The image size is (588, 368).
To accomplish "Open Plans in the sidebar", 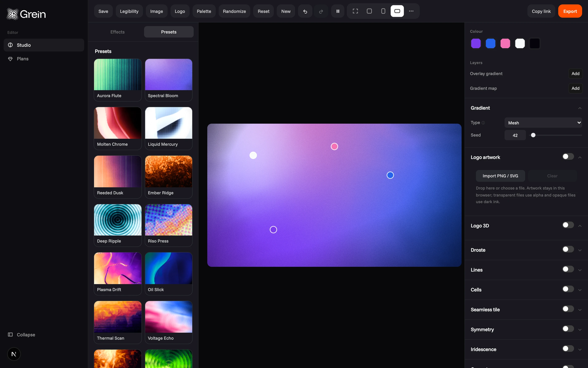I will (44, 59).
